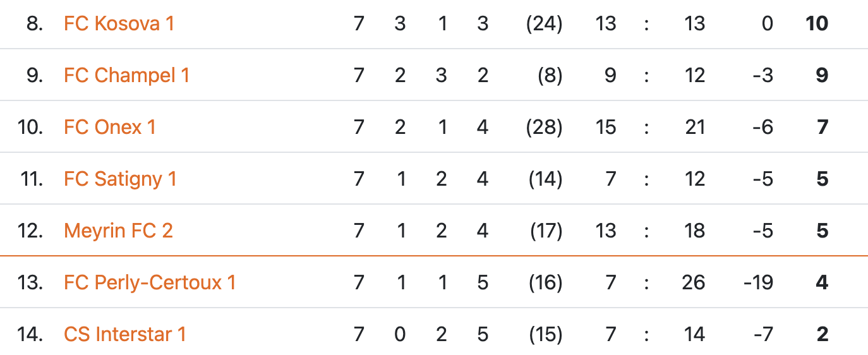
Task: Click FC Champel 1's bold points value 9
Action: (x=821, y=75)
